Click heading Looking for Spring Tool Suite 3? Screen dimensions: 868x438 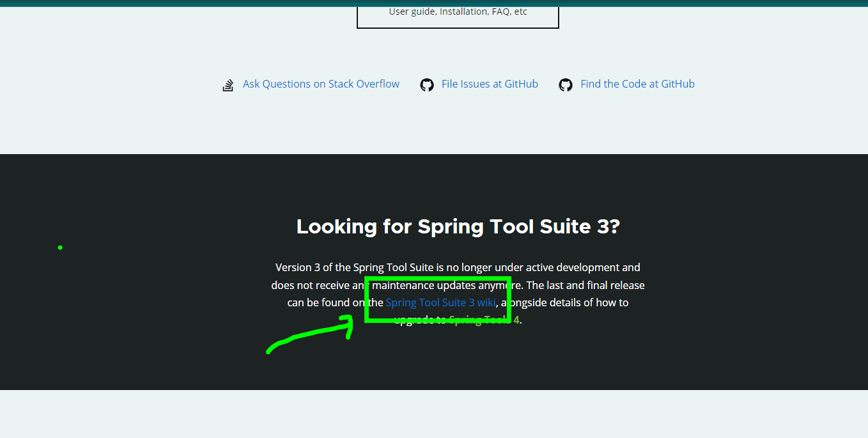(x=458, y=226)
